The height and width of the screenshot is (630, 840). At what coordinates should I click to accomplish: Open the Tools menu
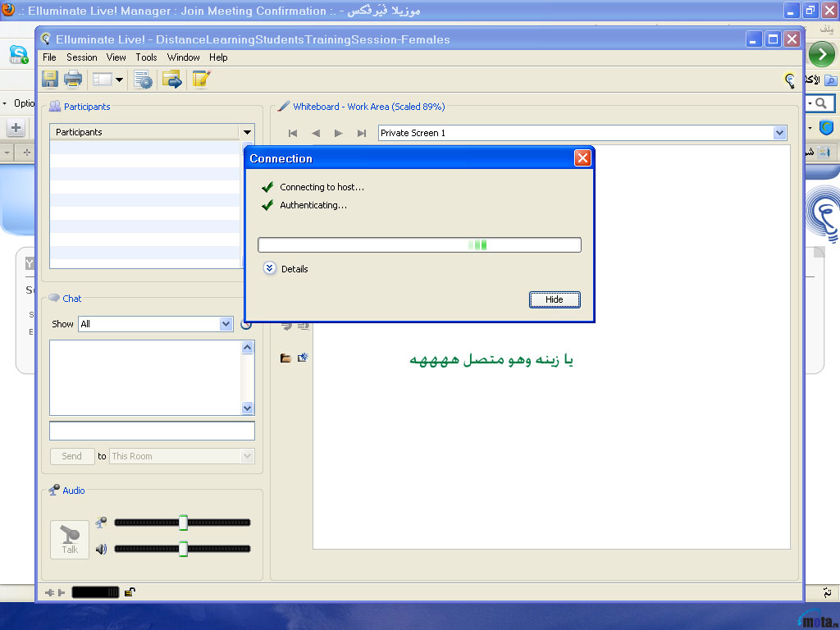(x=146, y=57)
